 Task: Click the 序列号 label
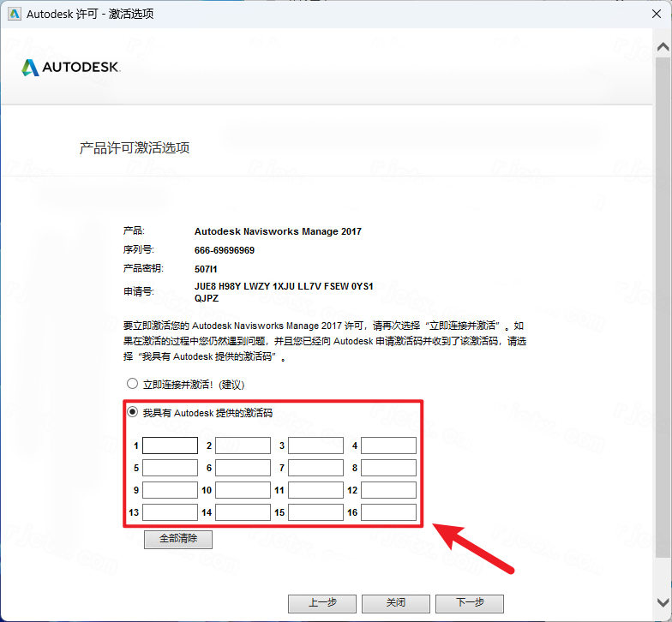139,249
